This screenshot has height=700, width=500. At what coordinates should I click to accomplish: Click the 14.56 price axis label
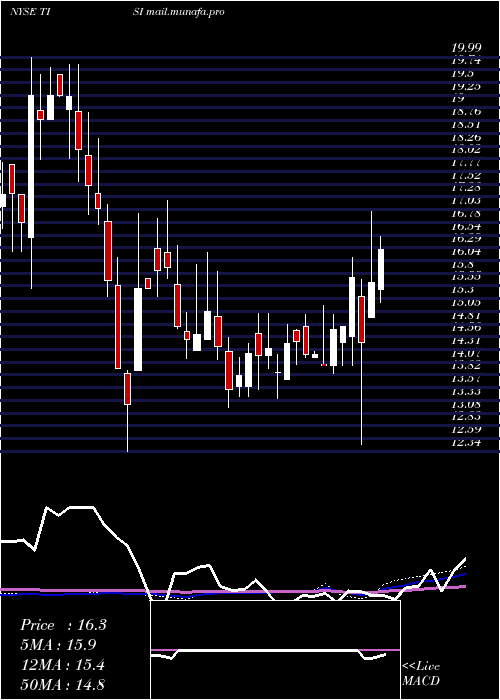pos(466,328)
